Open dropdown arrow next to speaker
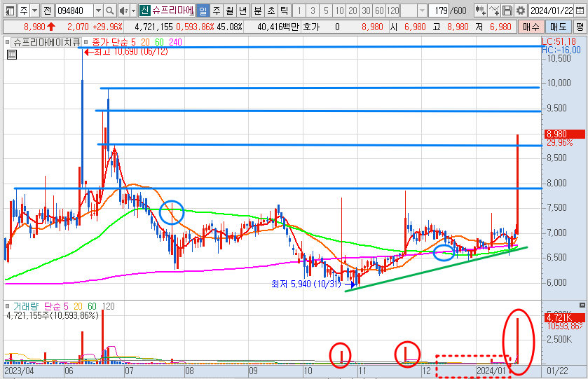Viewport: 588px width, 379px height. (133, 11)
